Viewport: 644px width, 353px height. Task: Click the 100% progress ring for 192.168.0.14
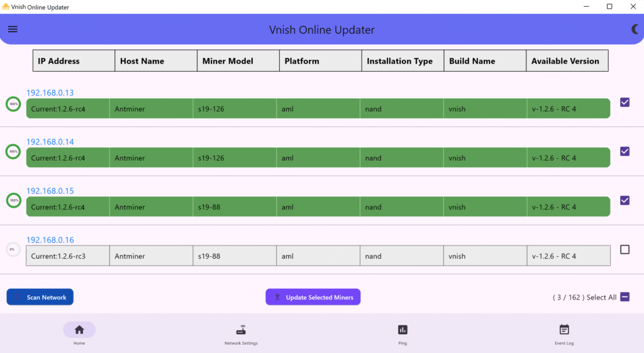pos(13,152)
